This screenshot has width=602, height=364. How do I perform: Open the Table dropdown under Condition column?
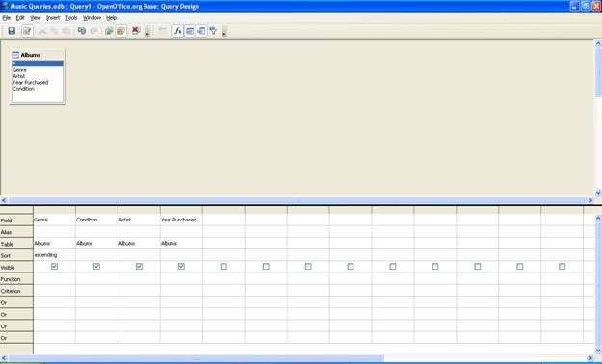(x=96, y=243)
